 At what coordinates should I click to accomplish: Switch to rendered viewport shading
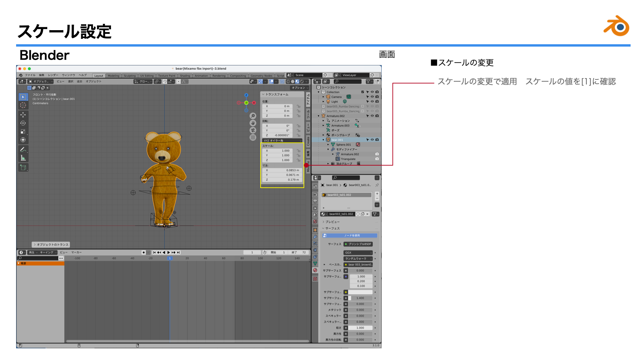302,81
